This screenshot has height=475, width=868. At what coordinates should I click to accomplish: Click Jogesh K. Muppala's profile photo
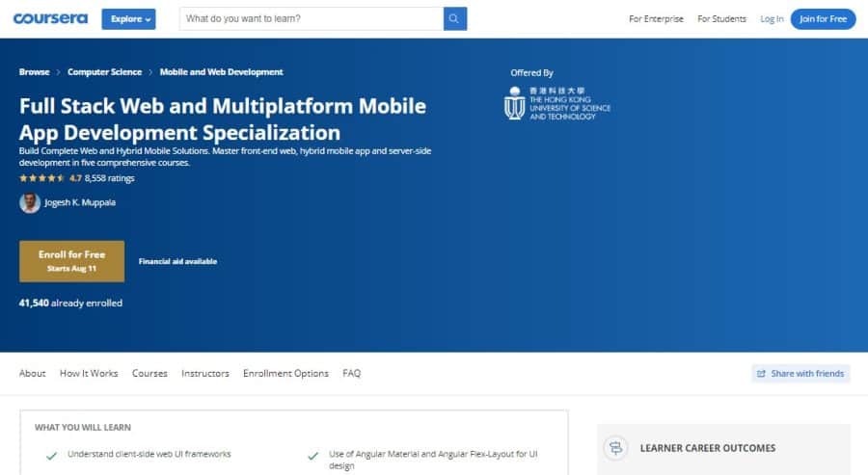click(29, 203)
